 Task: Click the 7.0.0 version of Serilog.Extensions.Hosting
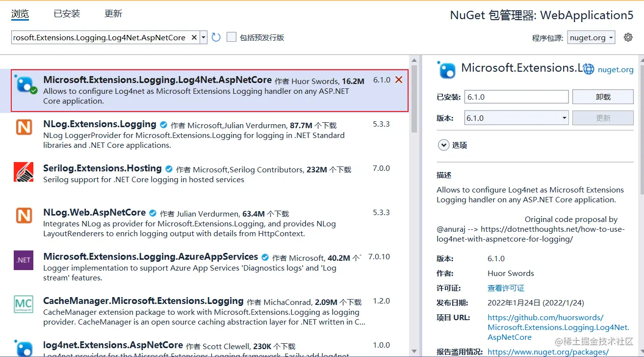tap(381, 168)
